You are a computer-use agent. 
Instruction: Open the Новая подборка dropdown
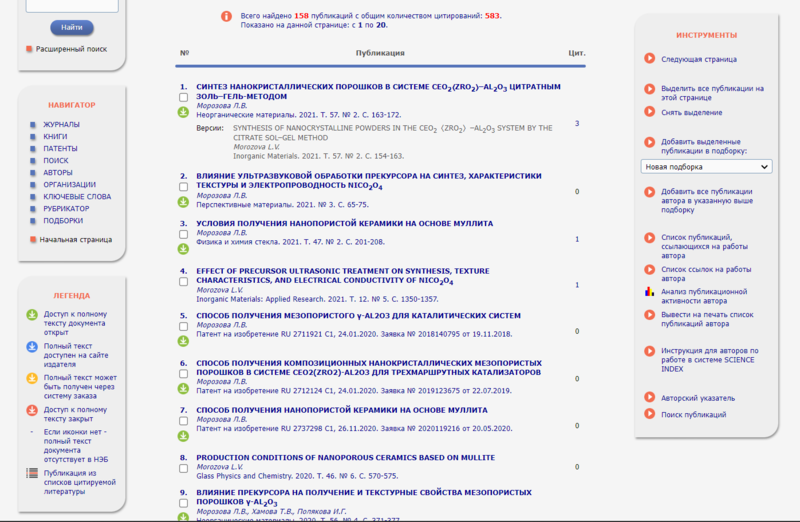(706, 167)
